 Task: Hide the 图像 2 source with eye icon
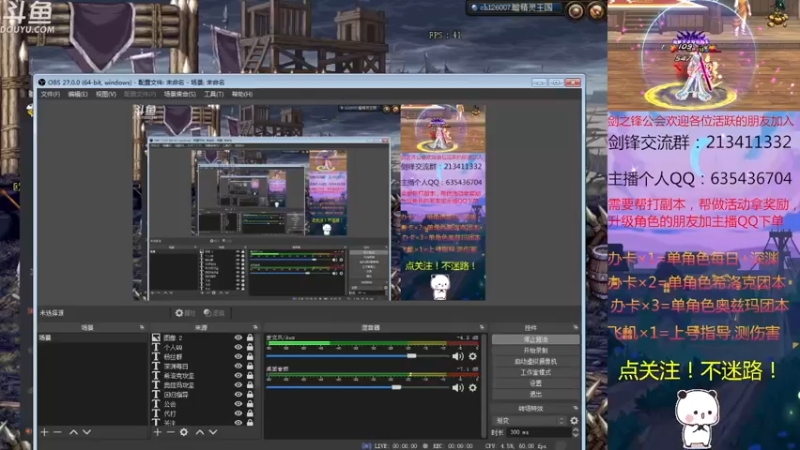point(238,338)
